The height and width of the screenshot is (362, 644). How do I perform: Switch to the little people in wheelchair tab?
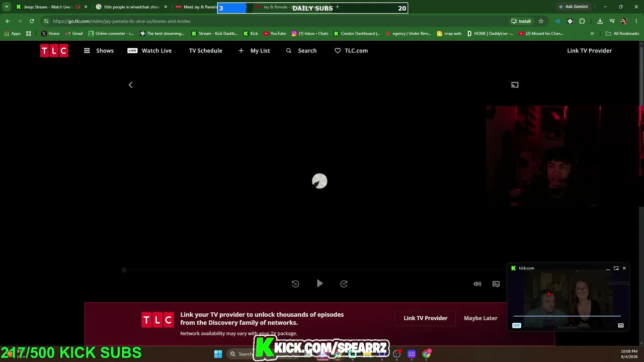coord(131,7)
